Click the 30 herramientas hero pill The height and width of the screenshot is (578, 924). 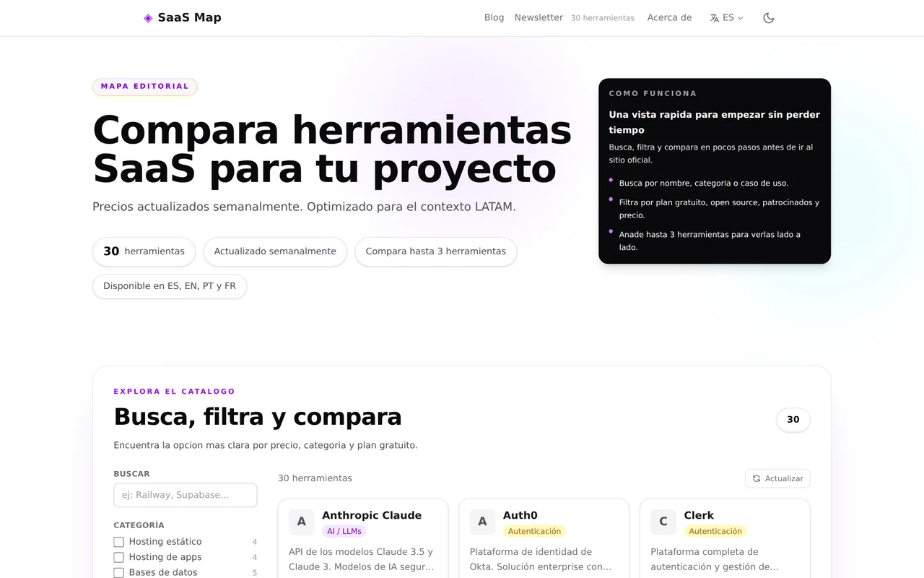point(144,251)
